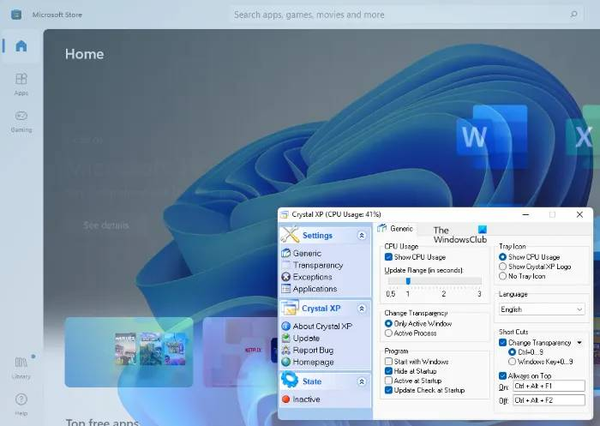This screenshot has width=600, height=426.
Task: Click the Generic item icon in Settings list
Action: click(285, 253)
